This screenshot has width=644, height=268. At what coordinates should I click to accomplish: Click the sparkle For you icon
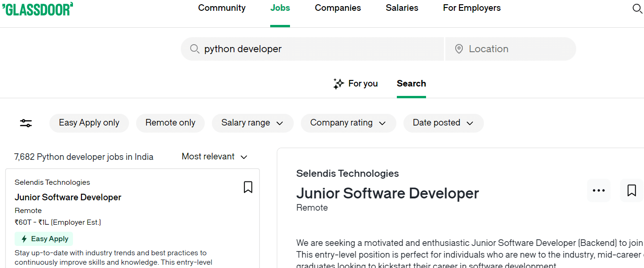(338, 84)
